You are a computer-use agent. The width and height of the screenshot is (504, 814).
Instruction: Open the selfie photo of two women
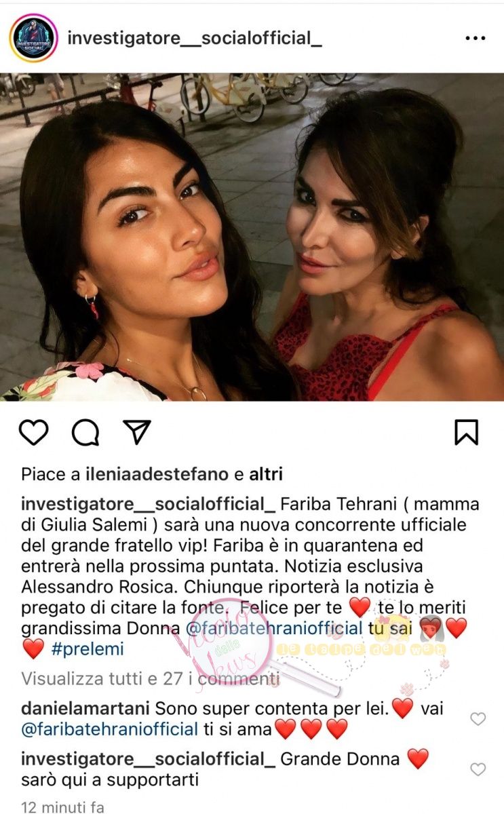click(252, 237)
